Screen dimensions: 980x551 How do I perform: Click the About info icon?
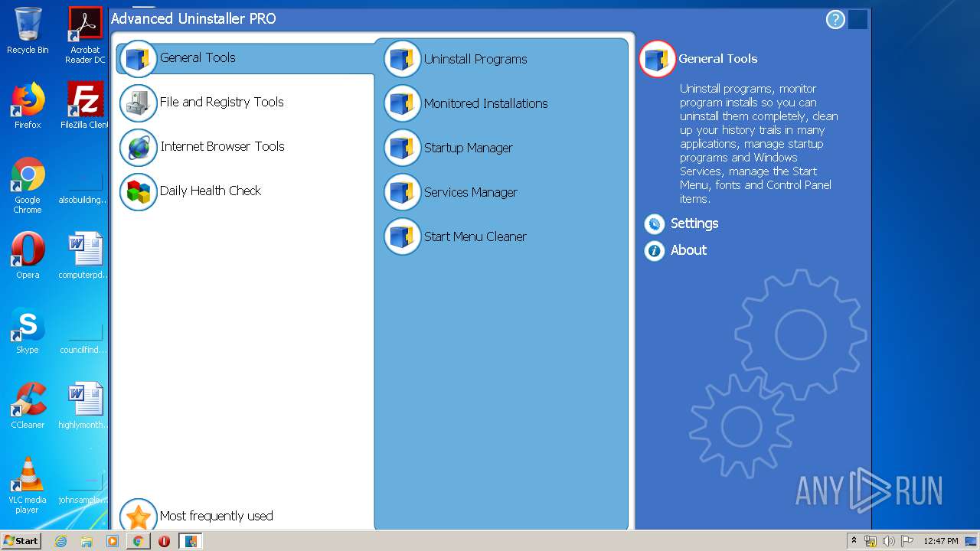pos(655,250)
